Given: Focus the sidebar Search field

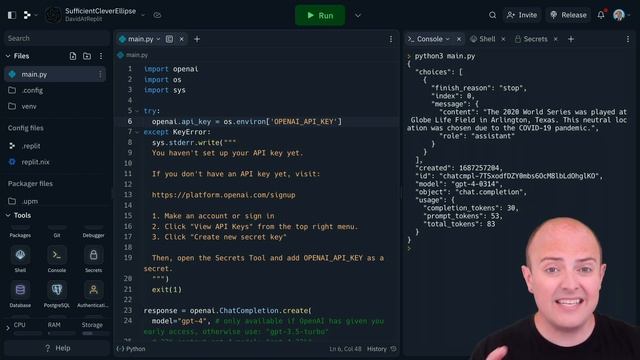Looking at the screenshot, I should coord(57,38).
